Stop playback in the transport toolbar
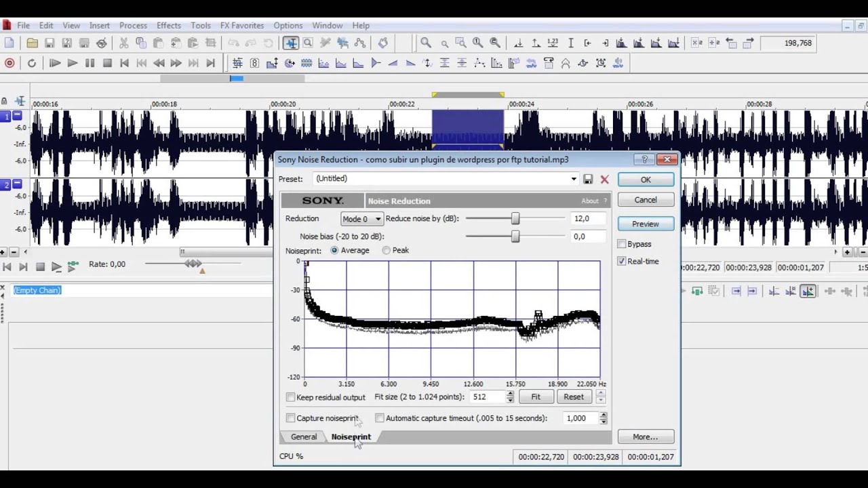The width and height of the screenshot is (868, 488). coord(107,63)
